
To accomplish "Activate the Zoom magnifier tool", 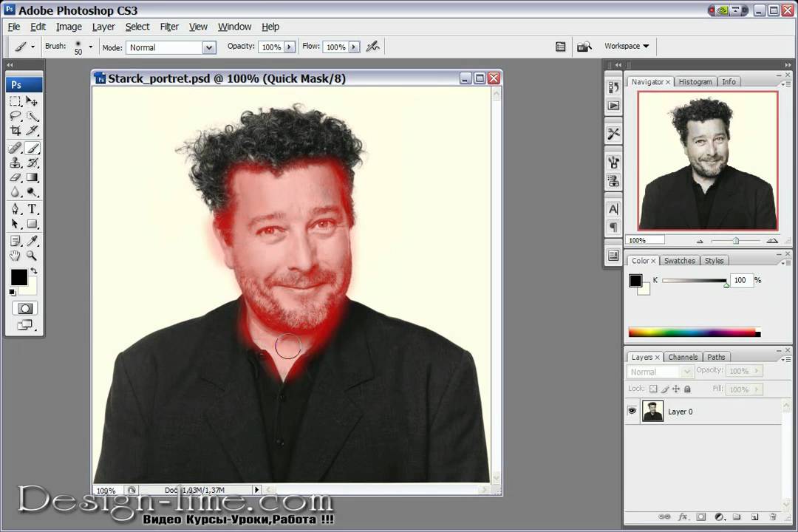I will coord(33,256).
